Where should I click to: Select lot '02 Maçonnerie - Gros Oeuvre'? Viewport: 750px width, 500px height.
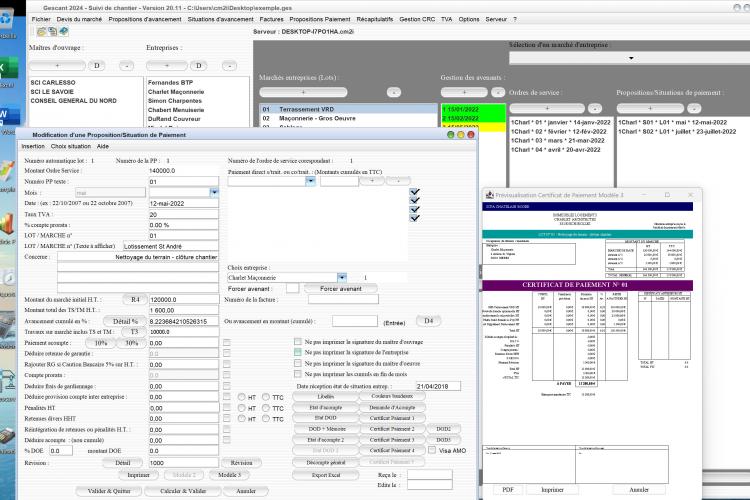[348, 118]
